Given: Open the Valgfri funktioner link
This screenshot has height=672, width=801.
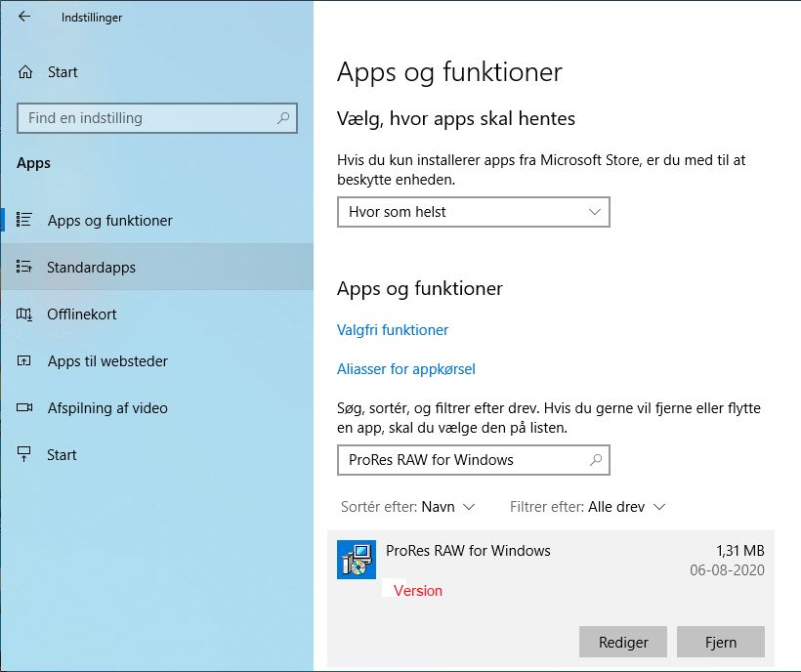Looking at the screenshot, I should (393, 330).
